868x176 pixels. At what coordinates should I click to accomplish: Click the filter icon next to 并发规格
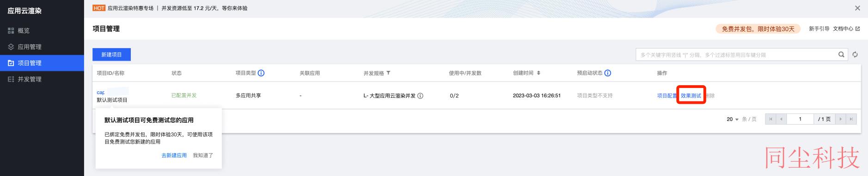coord(388,73)
